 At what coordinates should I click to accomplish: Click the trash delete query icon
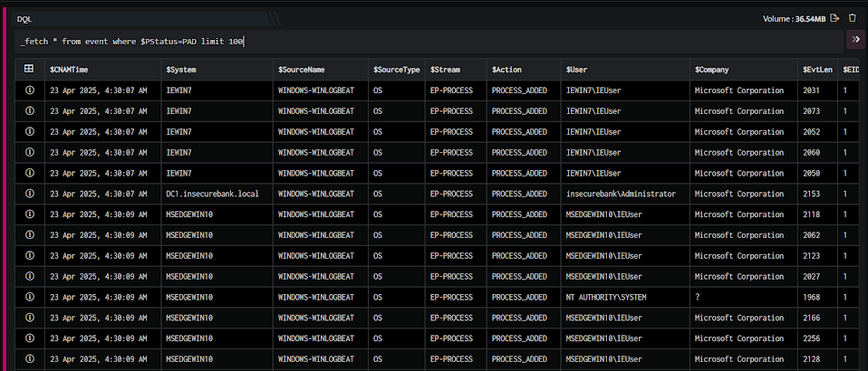pyautogui.click(x=853, y=18)
